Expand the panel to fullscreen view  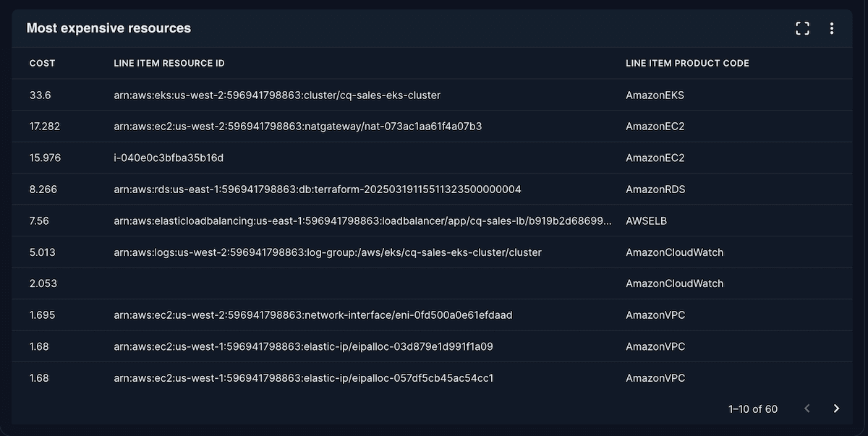pyautogui.click(x=802, y=28)
